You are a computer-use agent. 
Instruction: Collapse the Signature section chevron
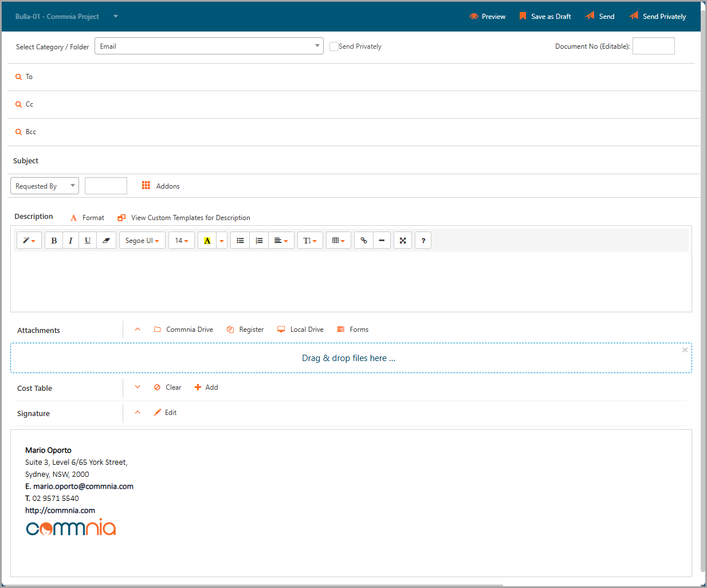(x=138, y=412)
